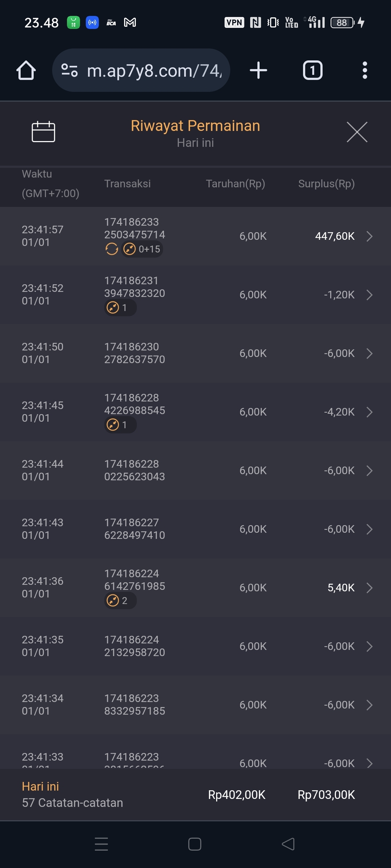Close the Riwayat Permainan panel
This screenshot has height=868, width=391.
pos(357,132)
